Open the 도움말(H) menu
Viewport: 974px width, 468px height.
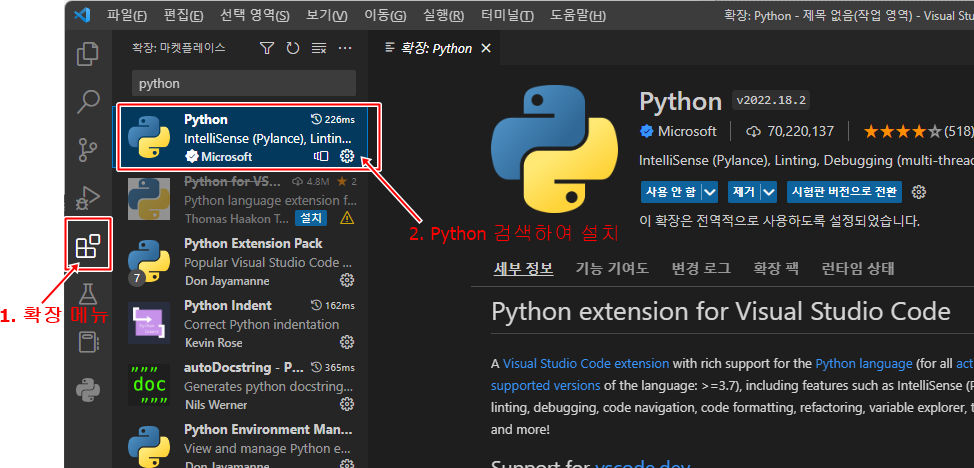click(578, 16)
